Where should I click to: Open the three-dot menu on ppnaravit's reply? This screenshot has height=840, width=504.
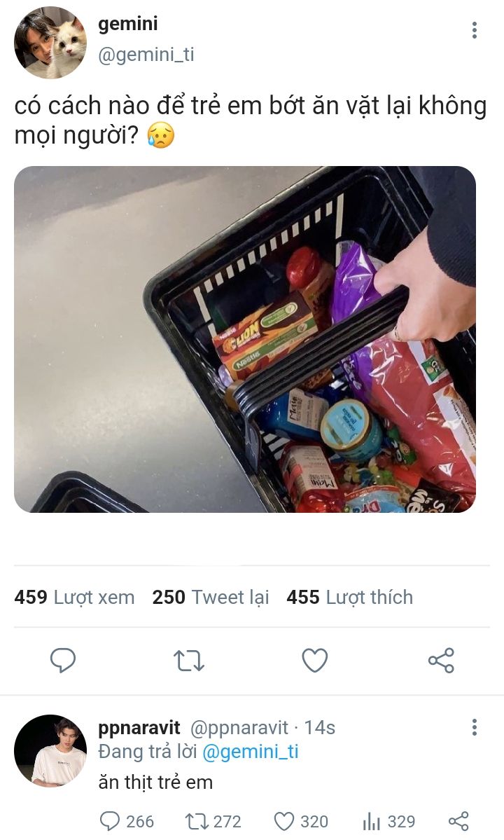point(474,727)
